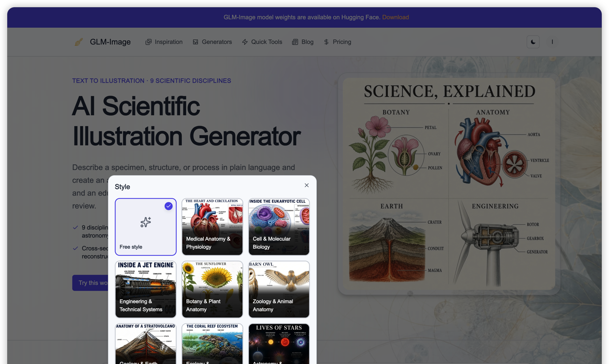Select the Free style option

146,227
